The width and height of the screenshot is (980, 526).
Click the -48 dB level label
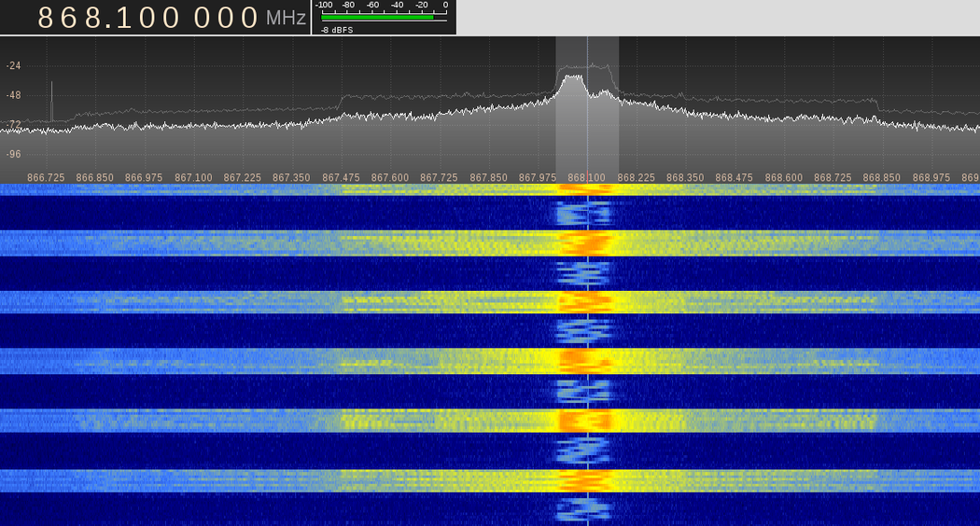coord(14,95)
